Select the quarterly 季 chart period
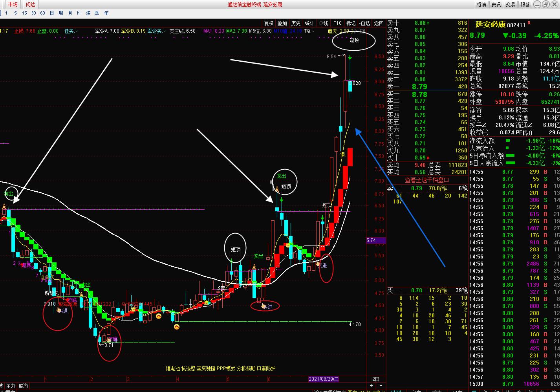560x392 pixels. [x=97, y=13]
